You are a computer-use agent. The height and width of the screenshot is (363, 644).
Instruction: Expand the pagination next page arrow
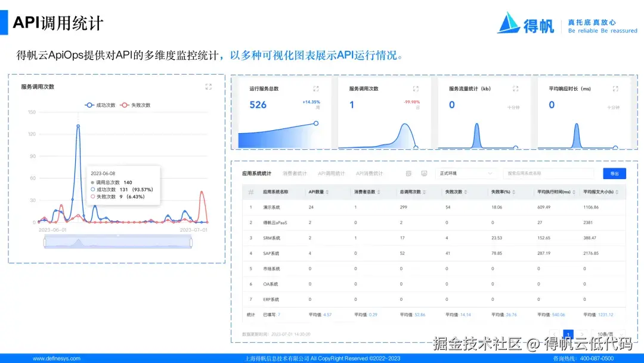(x=582, y=334)
